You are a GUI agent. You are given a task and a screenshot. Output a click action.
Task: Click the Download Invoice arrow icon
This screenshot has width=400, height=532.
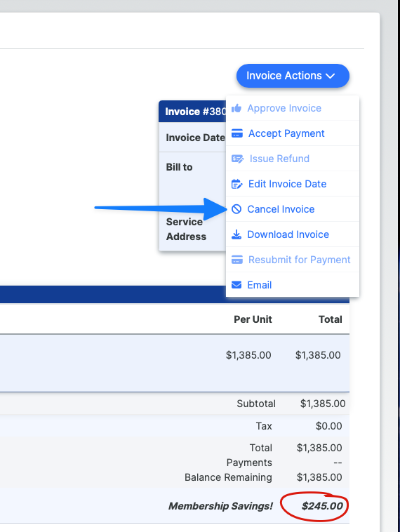tap(236, 234)
